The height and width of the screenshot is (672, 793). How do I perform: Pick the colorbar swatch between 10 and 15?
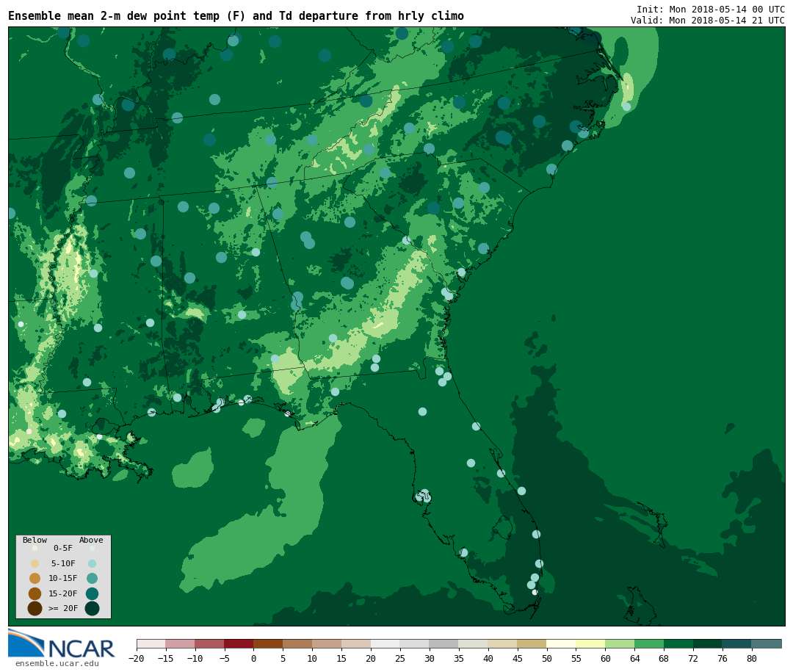point(327,643)
